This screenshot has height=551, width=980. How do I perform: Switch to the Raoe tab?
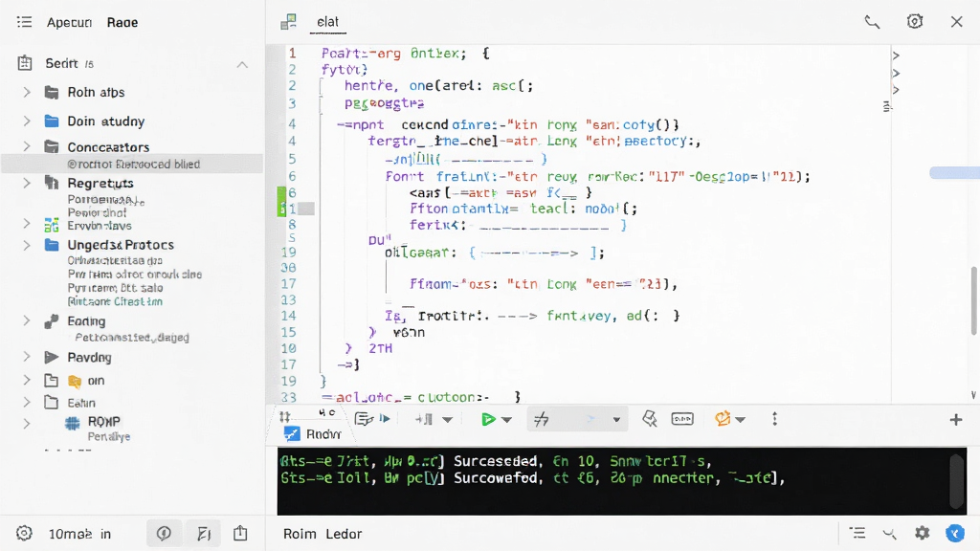122,23
